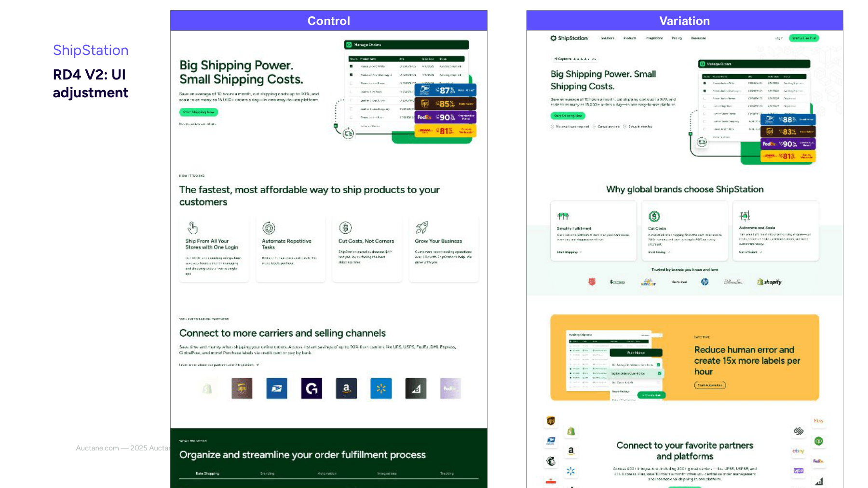The image size is (868, 488).
Task: Click the UPS 83% off rate badge
Action: (788, 132)
